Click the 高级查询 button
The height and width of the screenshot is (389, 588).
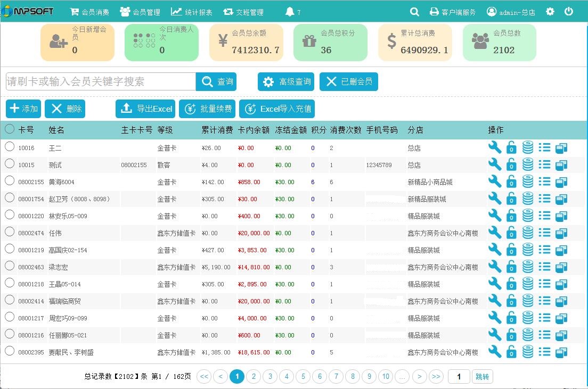(286, 81)
